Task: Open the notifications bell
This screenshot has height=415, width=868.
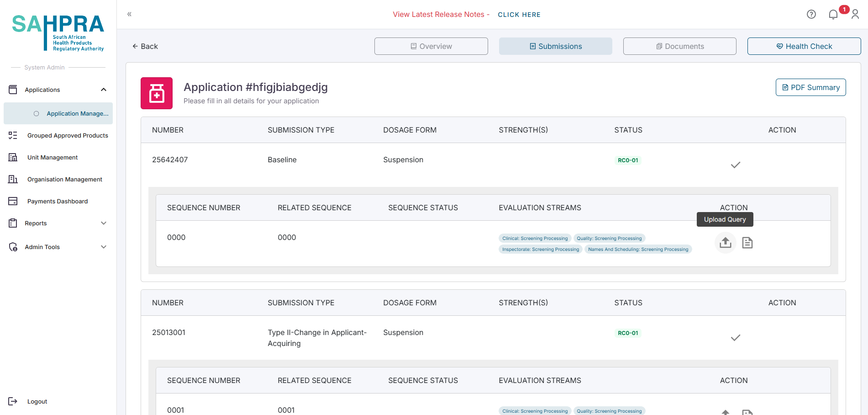Action: click(833, 15)
